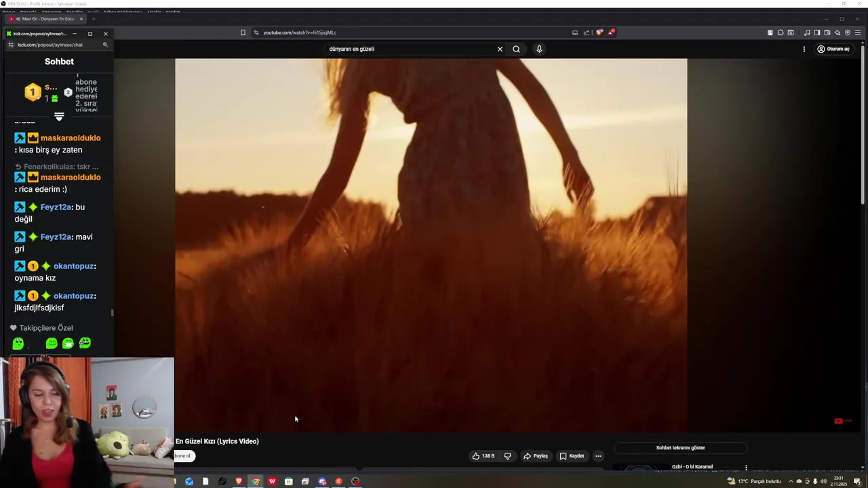Click Sohbet tekrarını göster button

680,448
